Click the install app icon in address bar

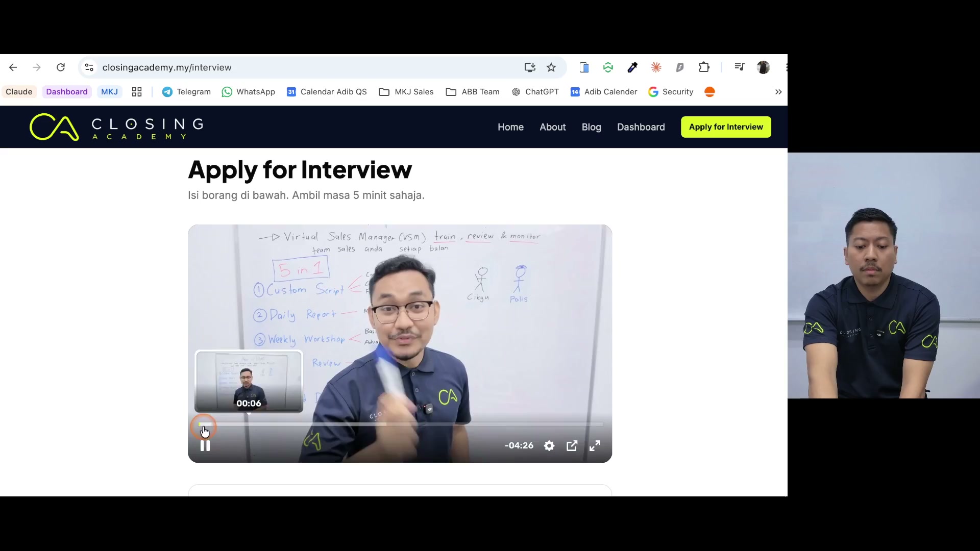click(530, 67)
